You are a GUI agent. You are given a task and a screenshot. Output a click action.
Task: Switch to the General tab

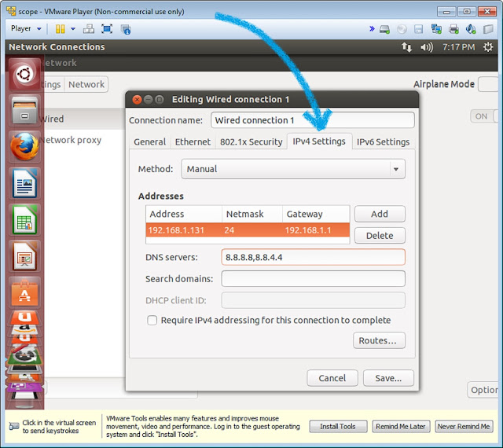149,141
